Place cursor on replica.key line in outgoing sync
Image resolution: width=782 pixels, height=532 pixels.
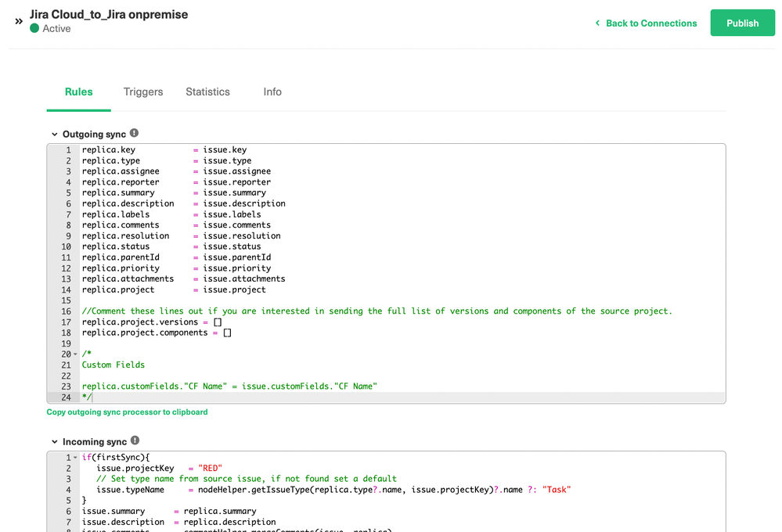(x=164, y=149)
